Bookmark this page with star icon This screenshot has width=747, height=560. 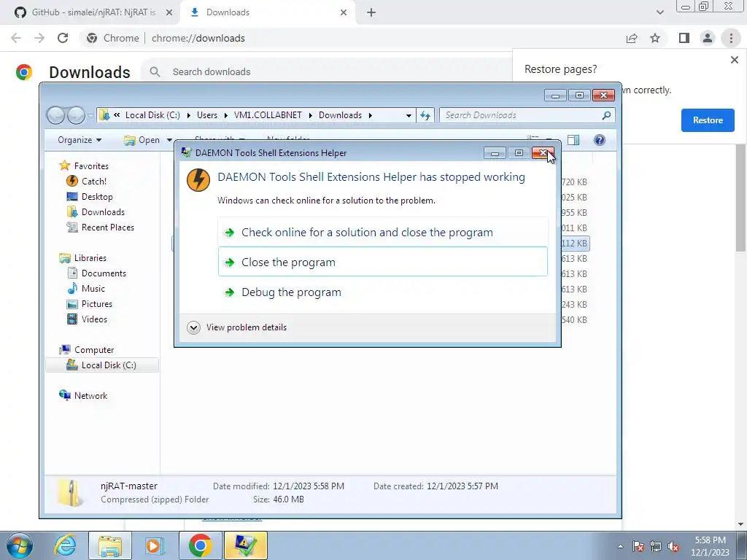[x=655, y=38]
